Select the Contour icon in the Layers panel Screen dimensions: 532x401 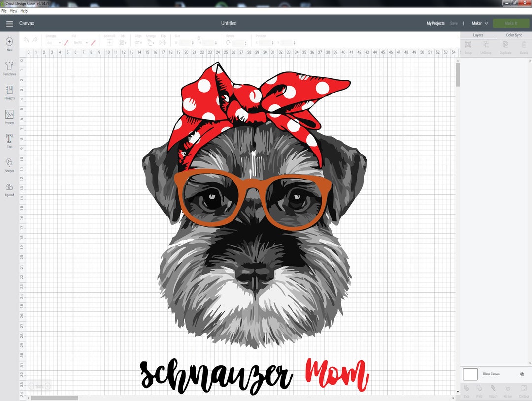[x=524, y=389]
